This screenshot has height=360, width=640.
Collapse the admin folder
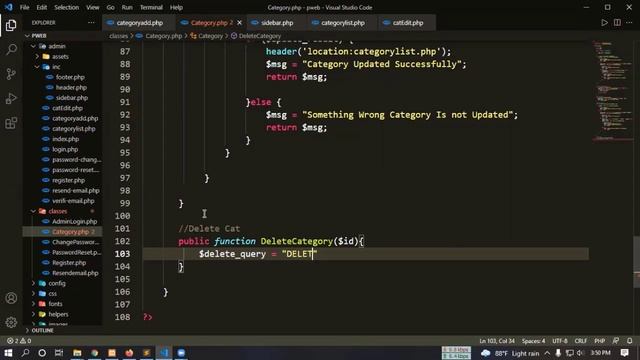pyautogui.click(x=57, y=46)
